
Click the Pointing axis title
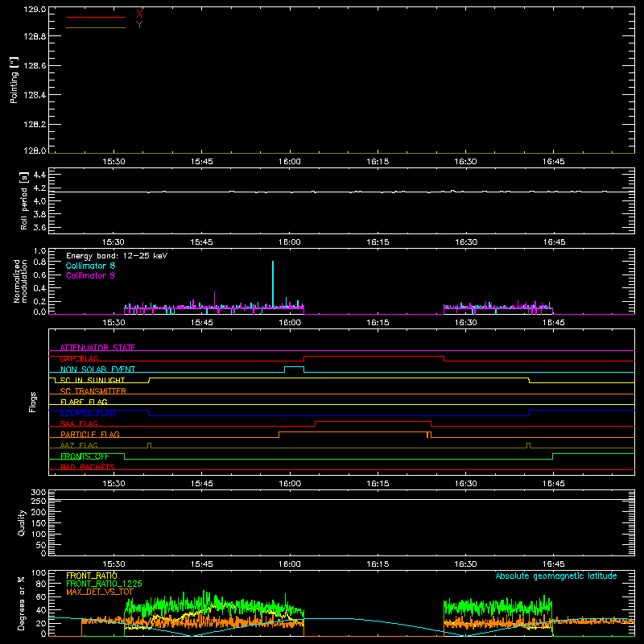pyautogui.click(x=14, y=80)
